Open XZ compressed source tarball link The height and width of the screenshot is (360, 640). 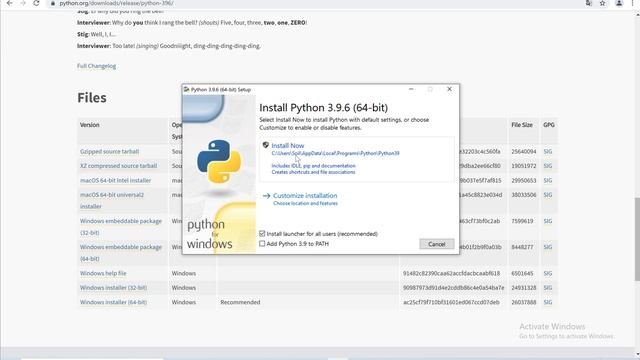(118, 166)
